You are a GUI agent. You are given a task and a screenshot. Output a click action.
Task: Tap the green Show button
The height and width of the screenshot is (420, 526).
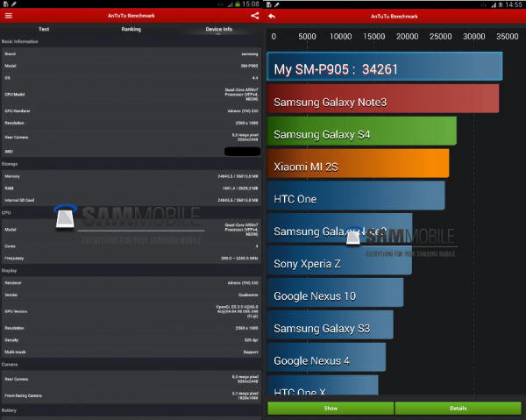coord(331,409)
